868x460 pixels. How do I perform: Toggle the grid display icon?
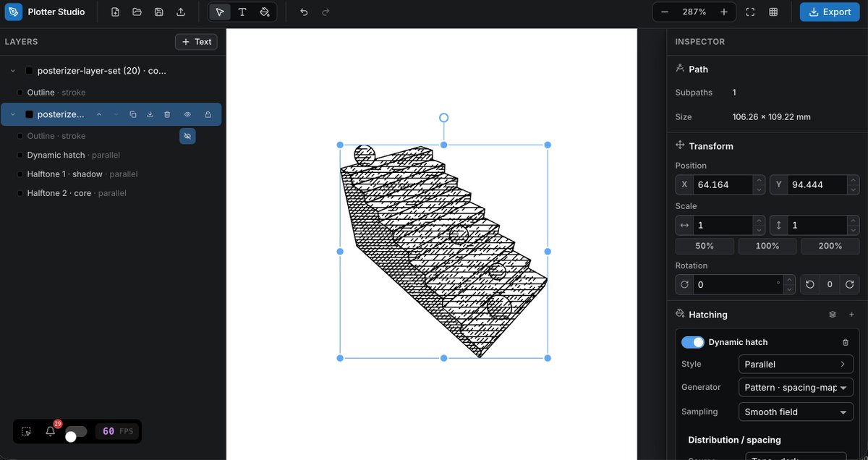773,12
